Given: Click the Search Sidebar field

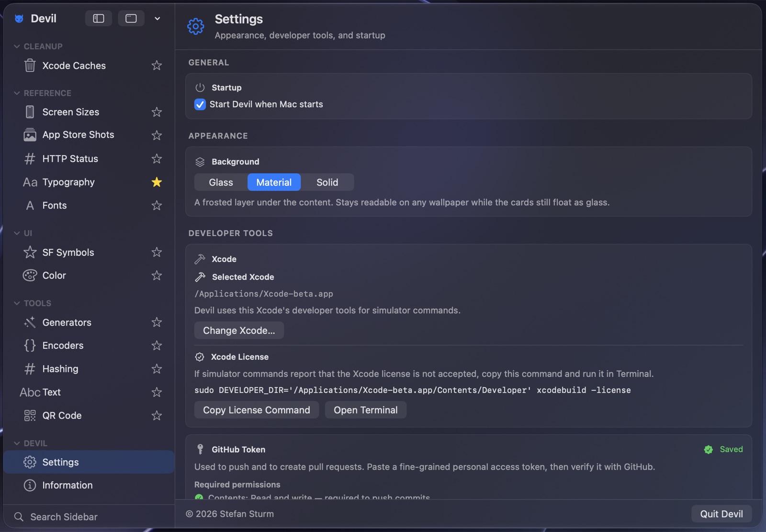Looking at the screenshot, I should [89, 517].
